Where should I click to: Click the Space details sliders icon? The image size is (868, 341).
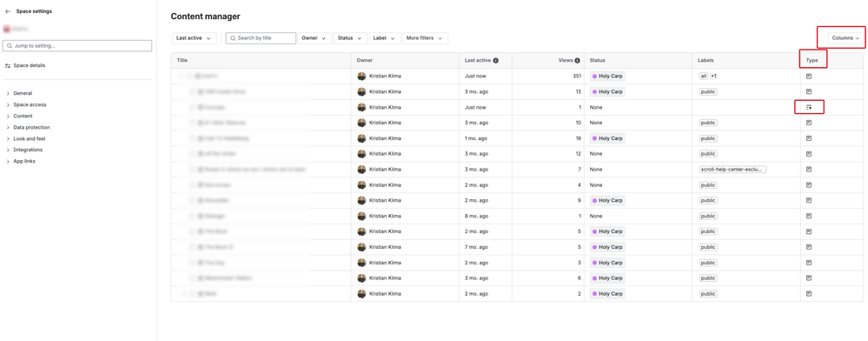click(x=8, y=65)
